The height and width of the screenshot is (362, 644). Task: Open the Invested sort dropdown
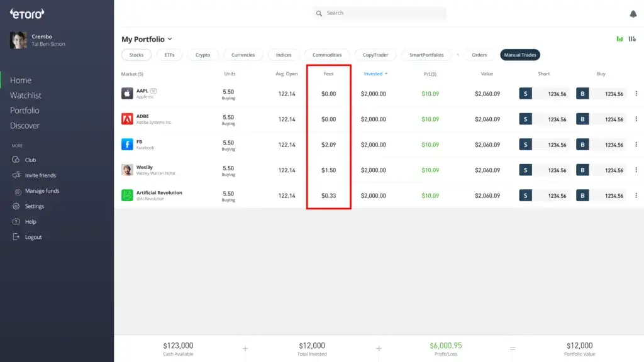point(375,73)
